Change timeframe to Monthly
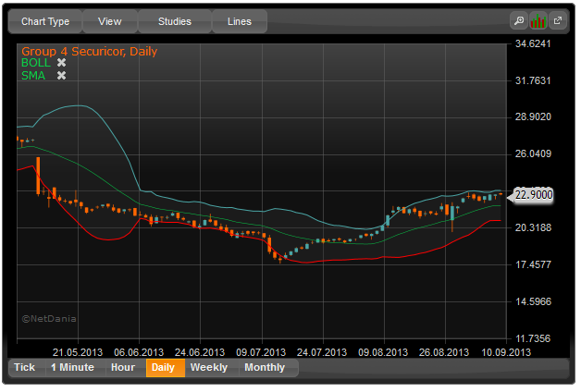Image resolution: width=581 pixels, height=392 pixels. coord(265,368)
